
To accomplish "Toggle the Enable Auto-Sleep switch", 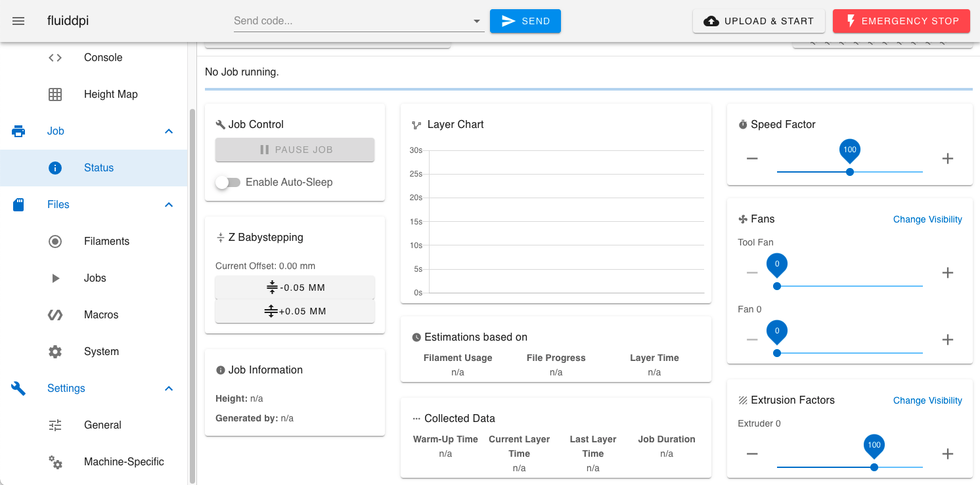I will pos(228,182).
